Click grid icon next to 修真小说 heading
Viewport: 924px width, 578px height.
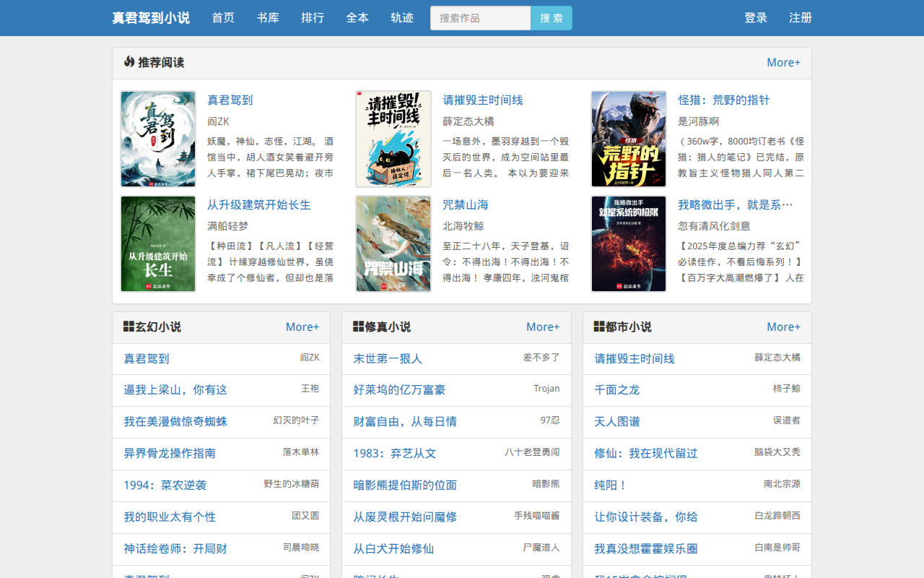click(x=358, y=327)
